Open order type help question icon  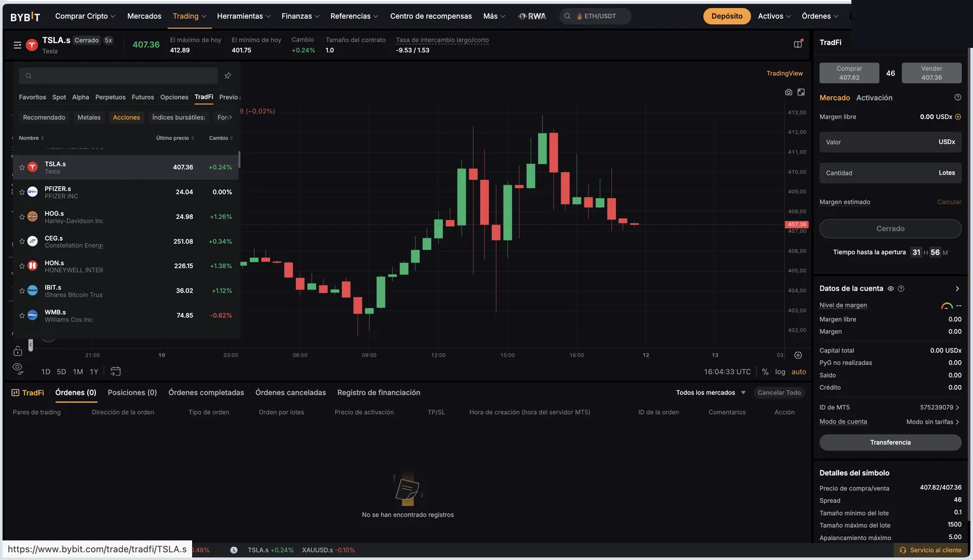(x=958, y=97)
